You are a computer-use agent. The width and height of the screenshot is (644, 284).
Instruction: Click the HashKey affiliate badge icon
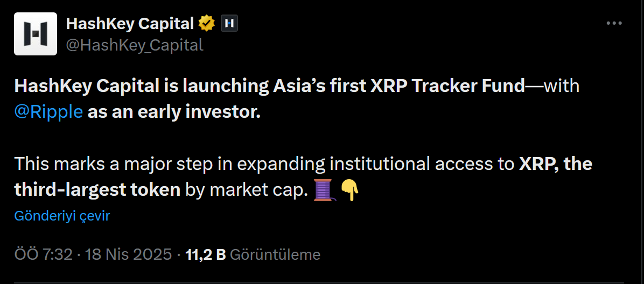(x=230, y=24)
